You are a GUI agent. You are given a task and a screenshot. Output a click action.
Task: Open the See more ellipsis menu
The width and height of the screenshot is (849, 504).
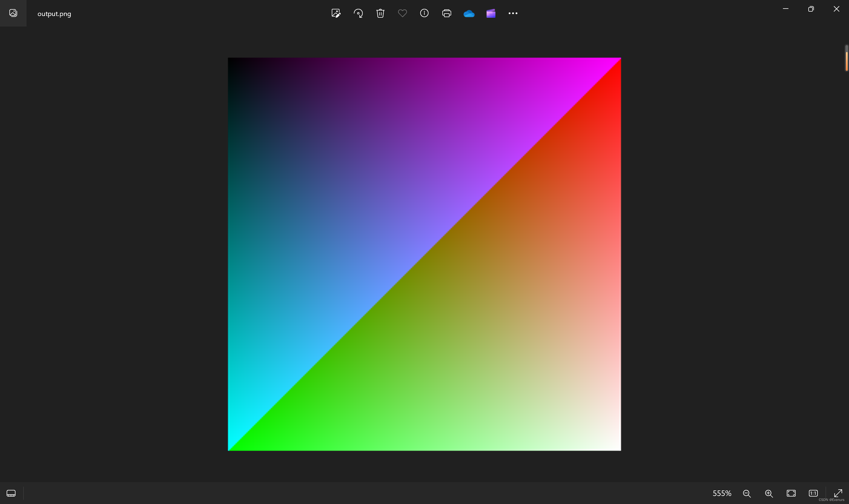tap(513, 13)
